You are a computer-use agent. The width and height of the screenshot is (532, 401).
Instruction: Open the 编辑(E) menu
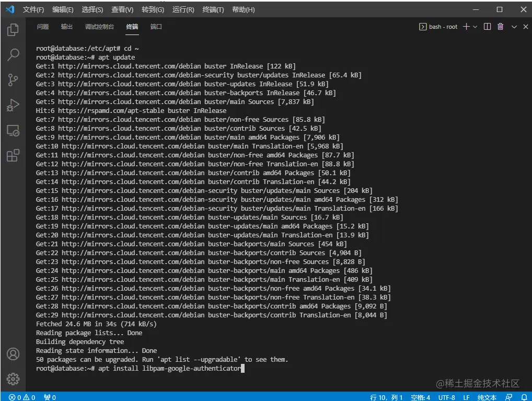[63, 9]
